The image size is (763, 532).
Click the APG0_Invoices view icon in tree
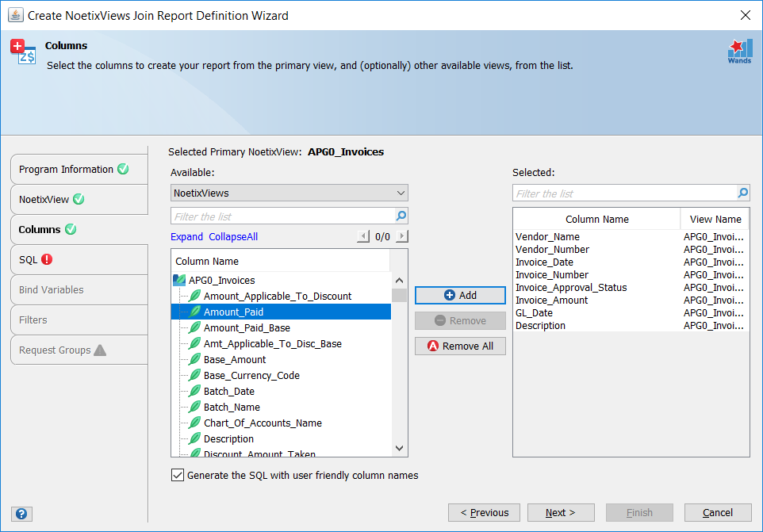179,281
